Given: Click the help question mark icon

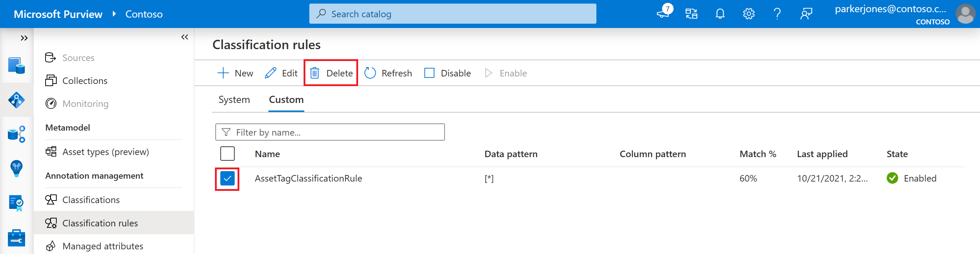Looking at the screenshot, I should pos(777,14).
